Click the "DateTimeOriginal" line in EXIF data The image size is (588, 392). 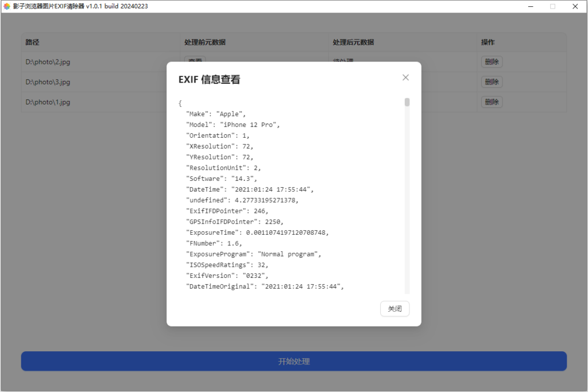click(x=265, y=287)
